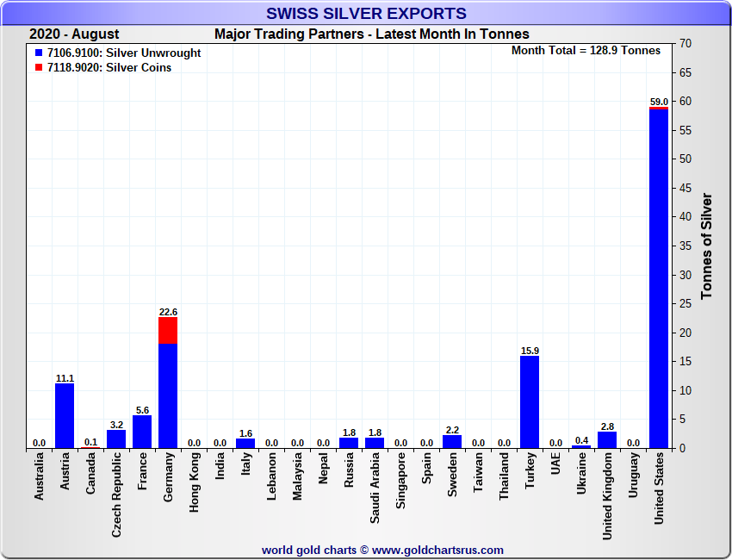732x560 pixels.
Task: Click the blue Turkey export bar
Action: 530,401
